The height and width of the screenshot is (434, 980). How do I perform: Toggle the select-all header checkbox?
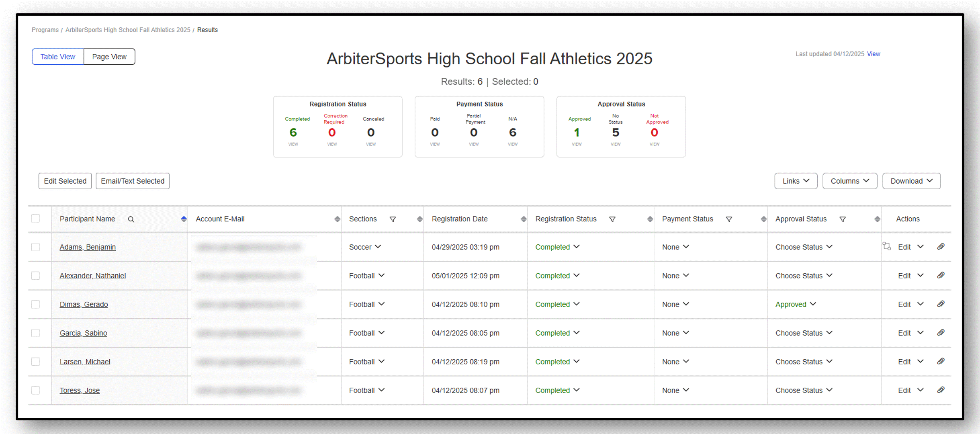(36, 219)
